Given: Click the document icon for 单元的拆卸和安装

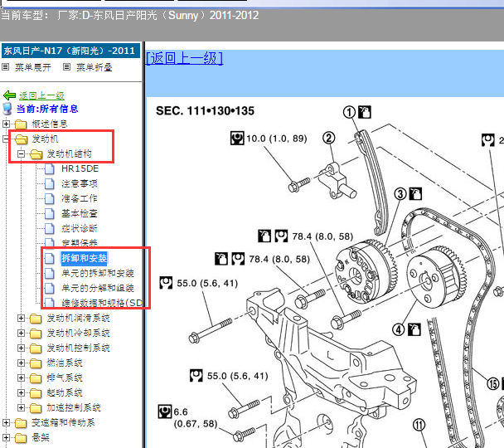Looking at the screenshot, I should [49, 273].
